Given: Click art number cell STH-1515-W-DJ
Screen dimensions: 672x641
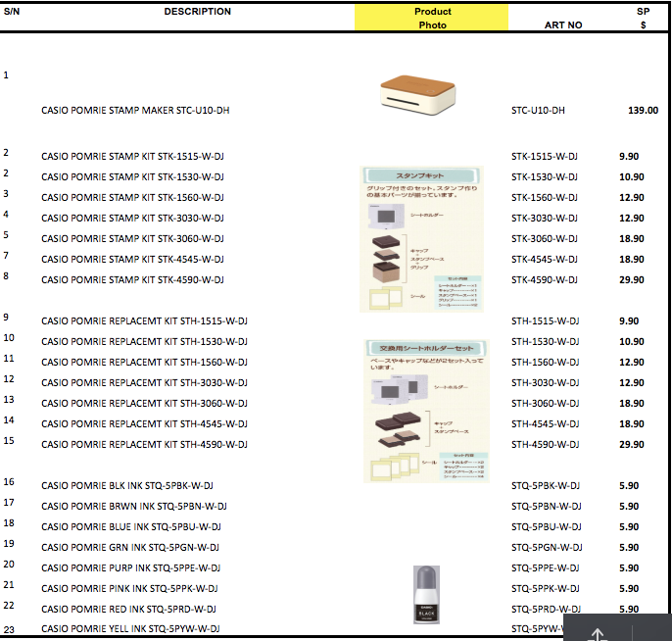Looking at the screenshot, I should [x=545, y=320].
